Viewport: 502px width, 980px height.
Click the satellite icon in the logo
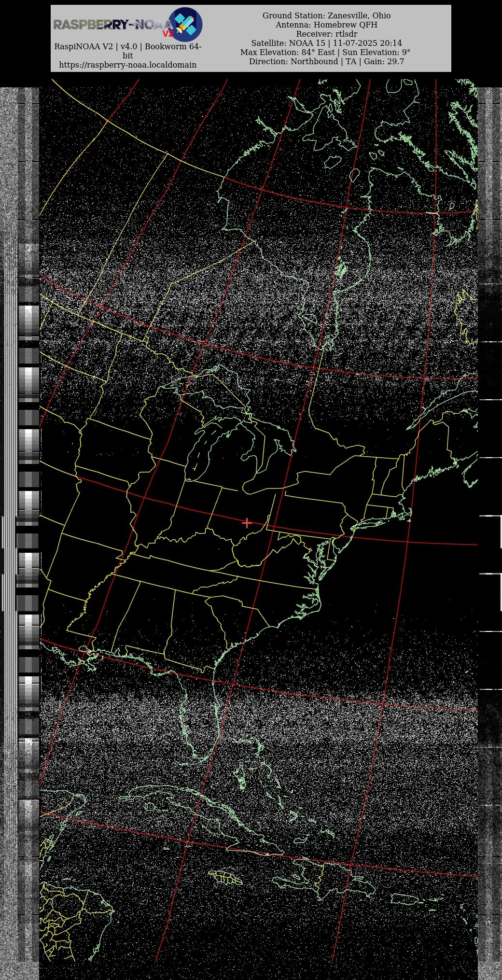[x=185, y=24]
